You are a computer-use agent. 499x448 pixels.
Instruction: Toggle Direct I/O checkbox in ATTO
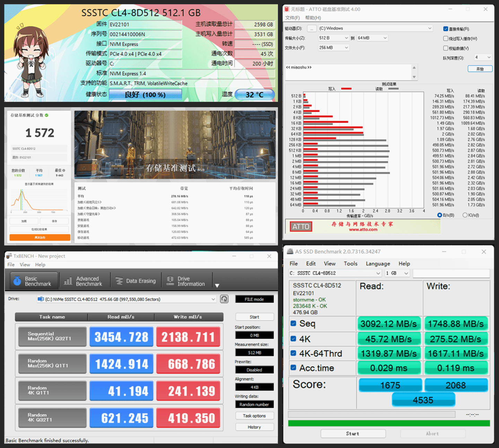[446, 29]
